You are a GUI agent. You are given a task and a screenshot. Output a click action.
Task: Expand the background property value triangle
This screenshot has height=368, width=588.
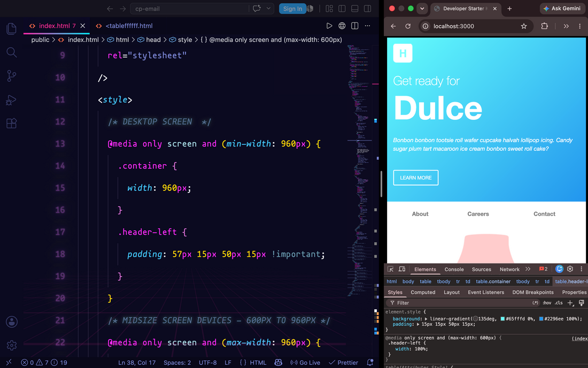[x=426, y=319]
